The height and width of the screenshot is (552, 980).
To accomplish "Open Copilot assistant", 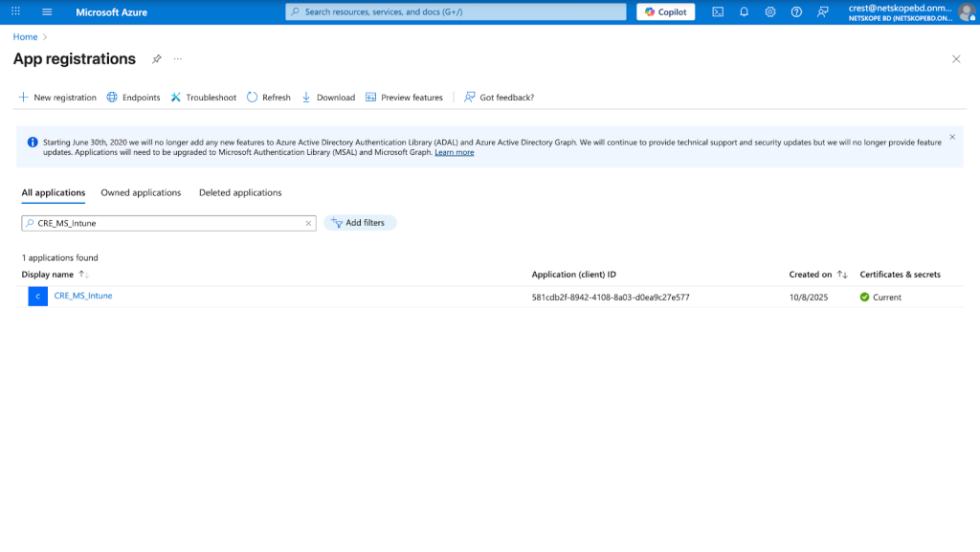I will pyautogui.click(x=666, y=11).
